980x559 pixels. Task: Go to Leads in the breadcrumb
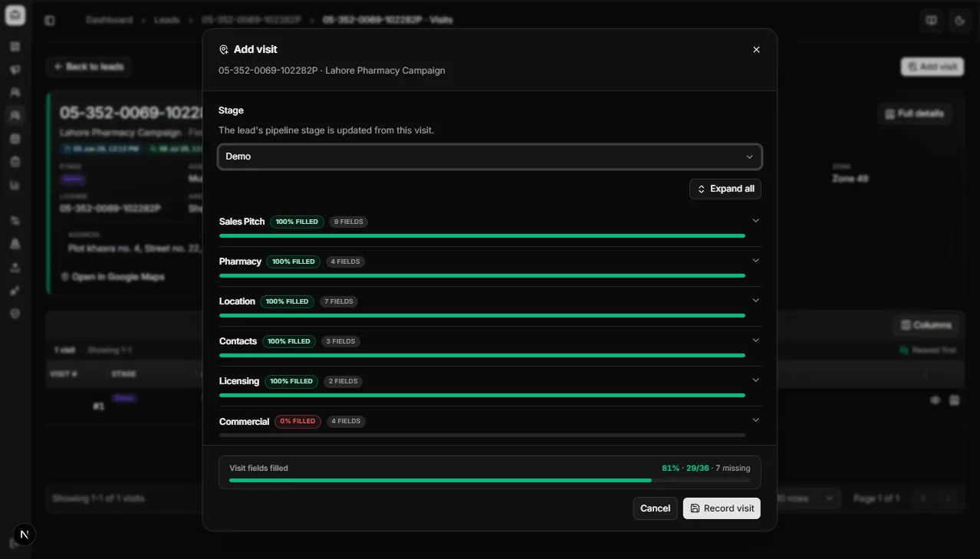click(166, 20)
